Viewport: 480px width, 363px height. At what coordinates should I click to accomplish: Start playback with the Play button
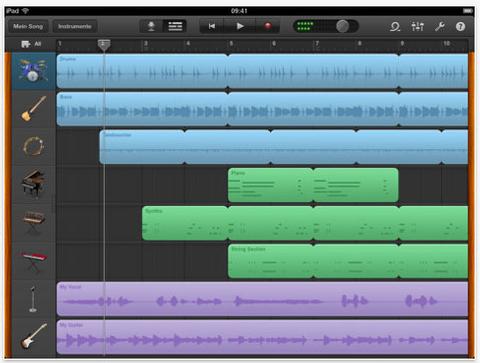(240, 26)
